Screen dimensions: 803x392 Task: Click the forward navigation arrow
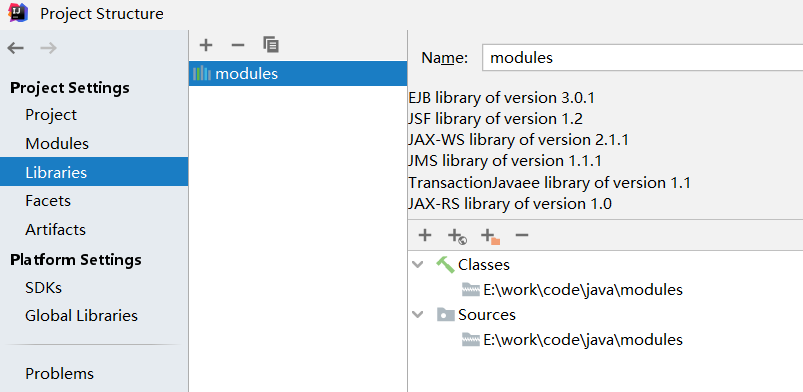[49, 48]
